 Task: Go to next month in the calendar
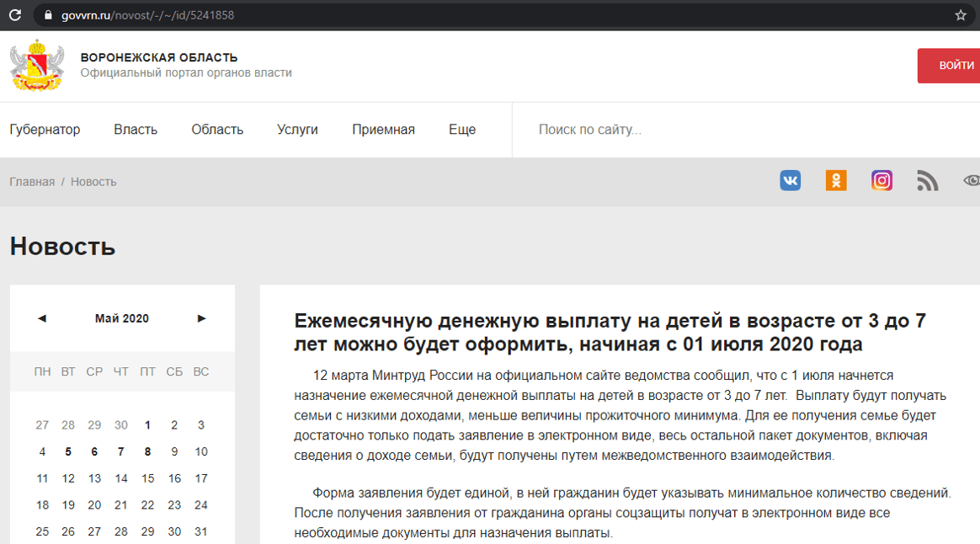tap(201, 318)
